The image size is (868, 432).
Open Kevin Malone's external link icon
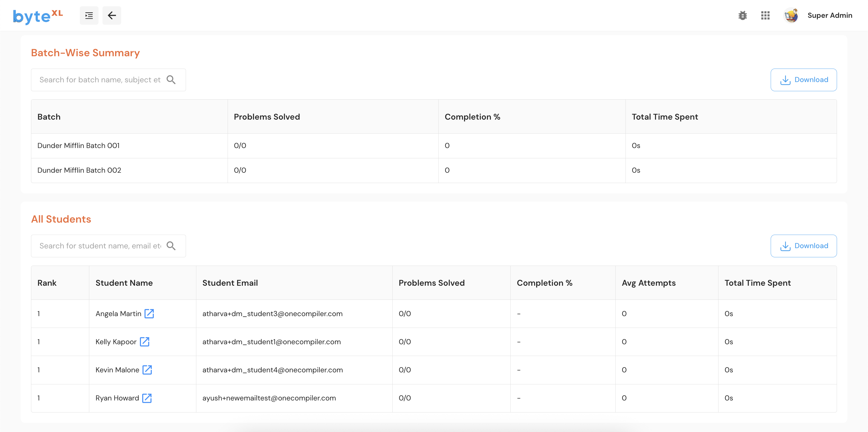(x=147, y=370)
